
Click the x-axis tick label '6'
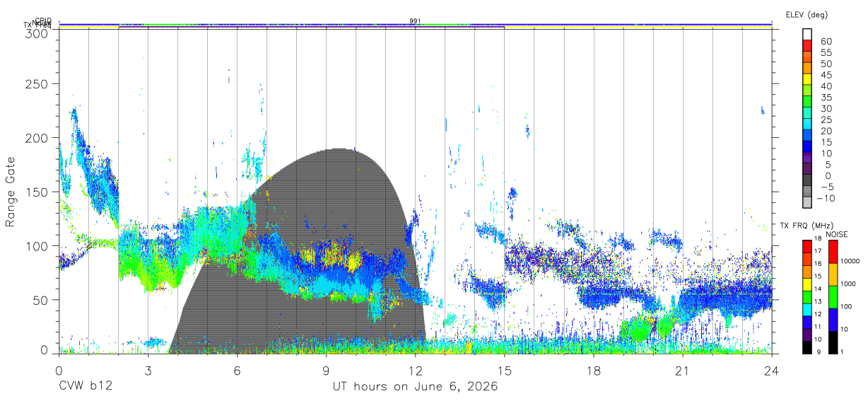[x=237, y=370]
